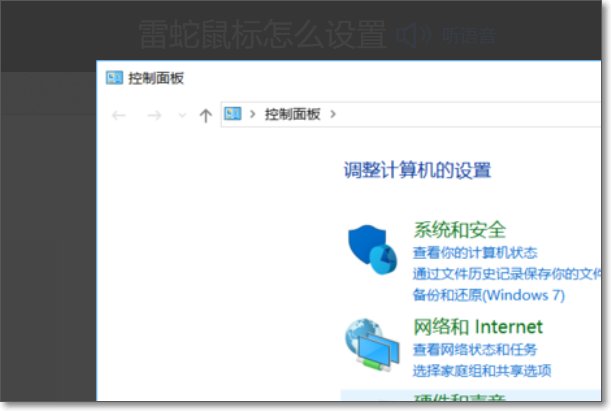Go forward with the right arrow button

(x=154, y=115)
